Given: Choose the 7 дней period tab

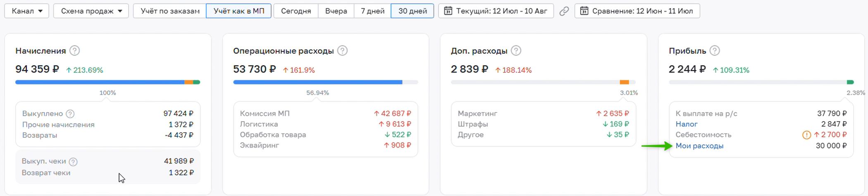Looking at the screenshot, I should click(372, 11).
